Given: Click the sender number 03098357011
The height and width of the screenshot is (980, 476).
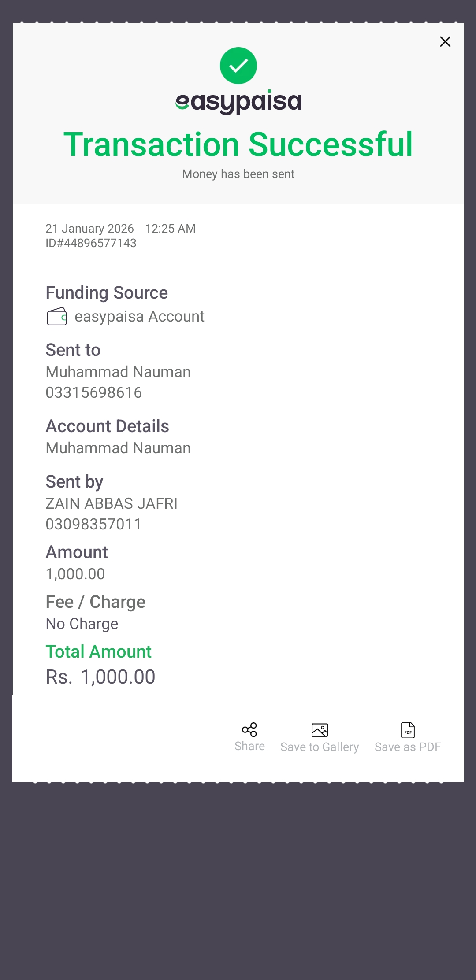Looking at the screenshot, I should tap(93, 524).
